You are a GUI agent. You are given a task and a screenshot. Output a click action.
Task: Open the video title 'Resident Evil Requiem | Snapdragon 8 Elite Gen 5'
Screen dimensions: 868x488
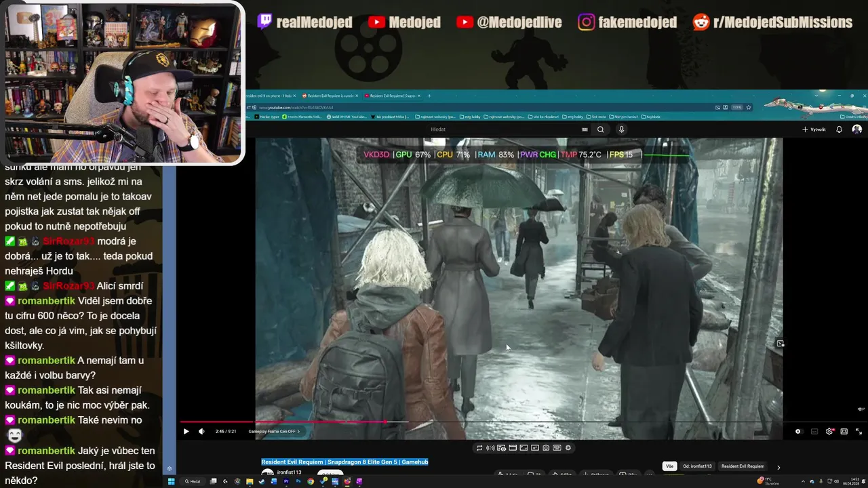coord(344,462)
